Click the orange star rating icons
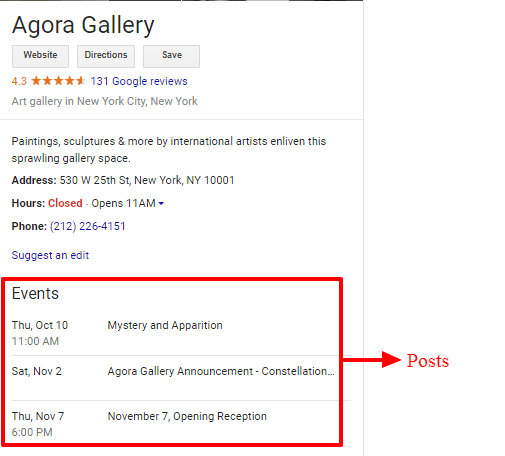This screenshot has height=456, width=505. [x=58, y=81]
